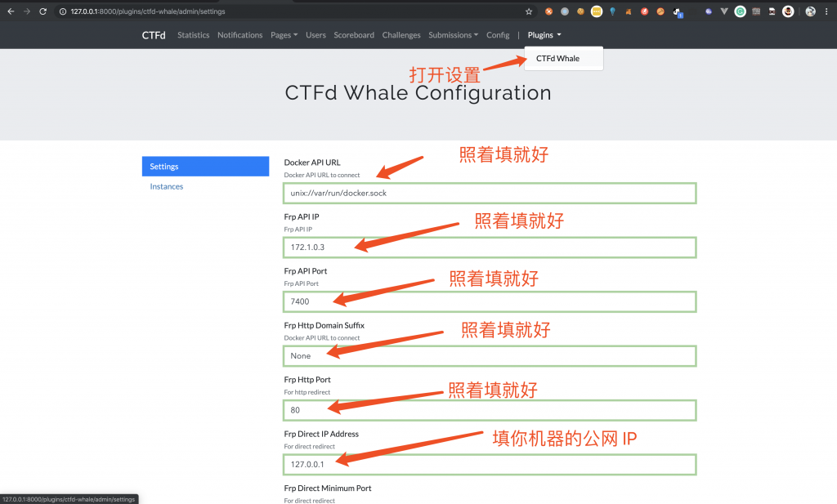Select the Settings sidebar tab
837x504 pixels.
click(x=205, y=167)
